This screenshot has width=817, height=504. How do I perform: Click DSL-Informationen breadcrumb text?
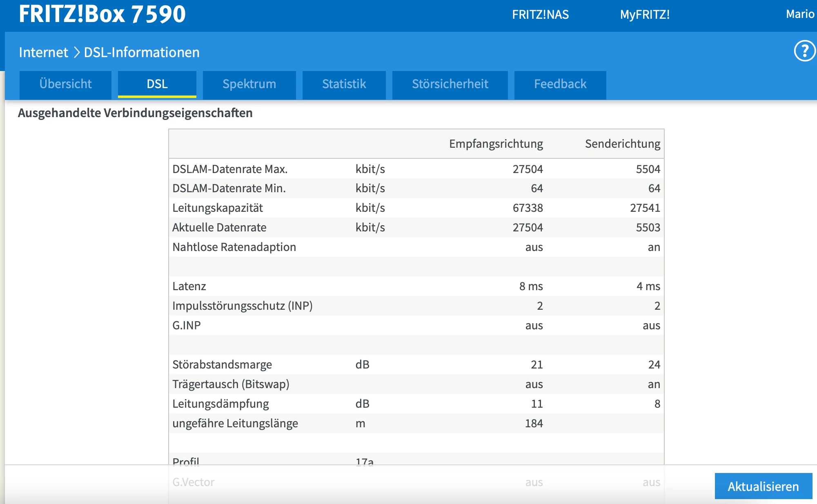tap(142, 52)
